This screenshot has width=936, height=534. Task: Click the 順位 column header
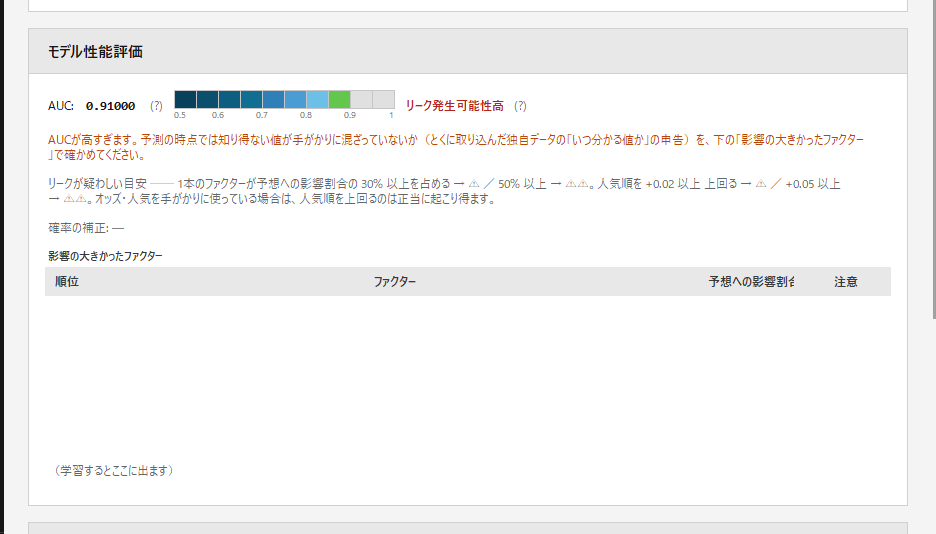(67, 282)
